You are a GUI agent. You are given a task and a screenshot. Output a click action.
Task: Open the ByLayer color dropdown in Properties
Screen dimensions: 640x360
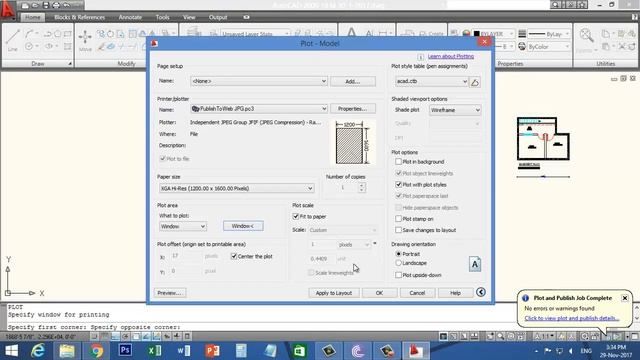(x=494, y=34)
